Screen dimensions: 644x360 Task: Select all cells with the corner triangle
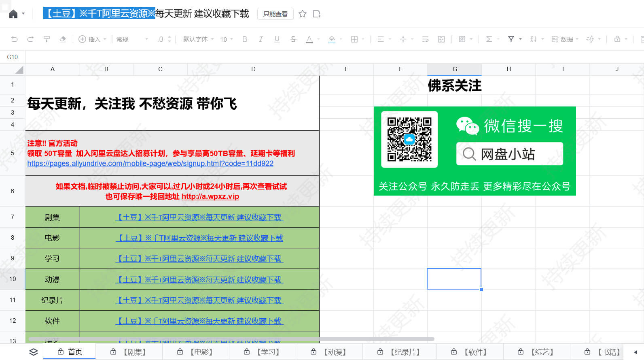[19, 70]
